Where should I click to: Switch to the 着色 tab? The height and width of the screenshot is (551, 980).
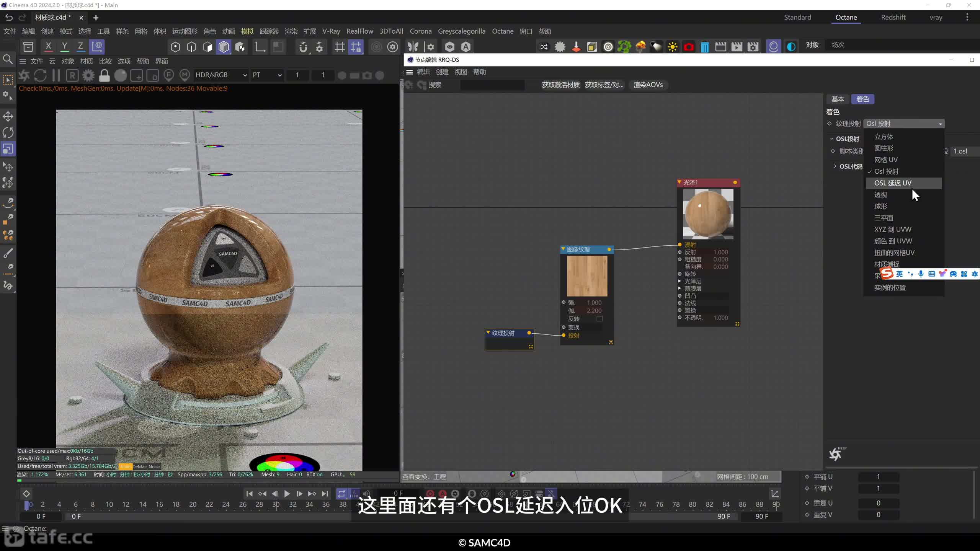tap(862, 99)
